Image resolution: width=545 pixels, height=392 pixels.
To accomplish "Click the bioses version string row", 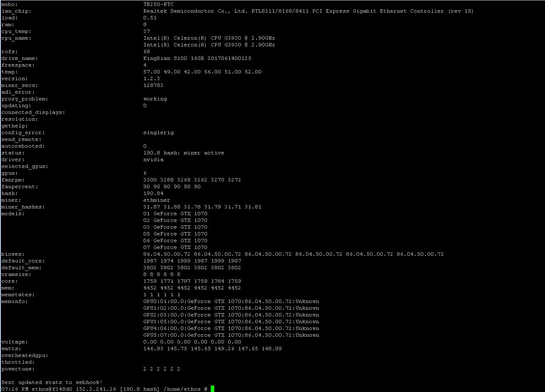I will pos(294,254).
